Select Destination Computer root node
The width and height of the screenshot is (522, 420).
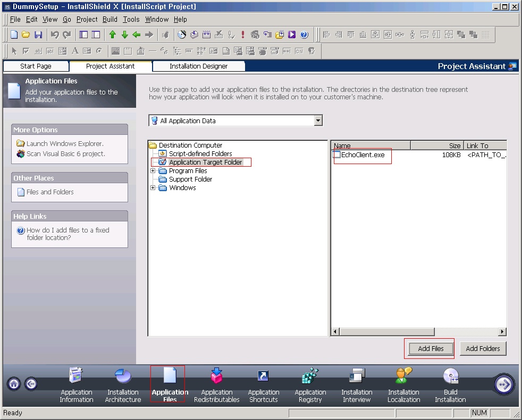[190, 145]
